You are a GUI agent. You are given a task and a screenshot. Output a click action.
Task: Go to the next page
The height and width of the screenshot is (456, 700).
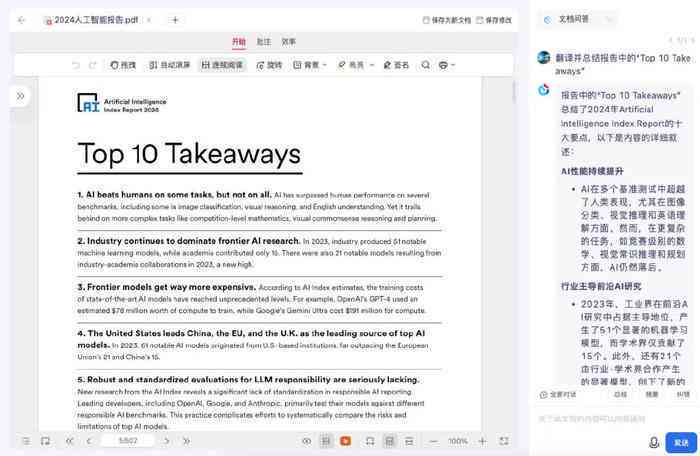coord(167,441)
